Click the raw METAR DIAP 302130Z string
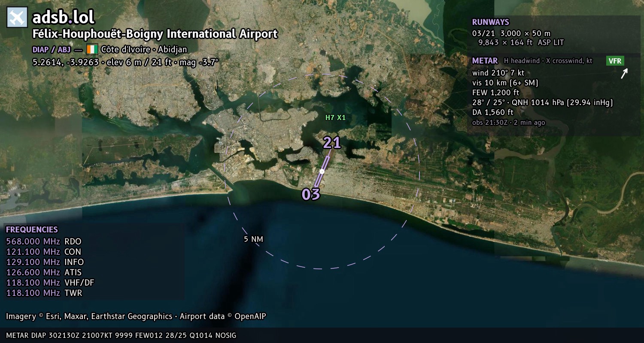The width and height of the screenshot is (644, 343). pos(121,335)
